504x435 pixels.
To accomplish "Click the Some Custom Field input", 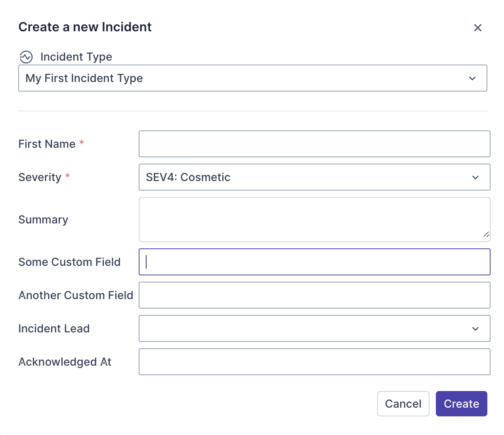I will coord(314,262).
